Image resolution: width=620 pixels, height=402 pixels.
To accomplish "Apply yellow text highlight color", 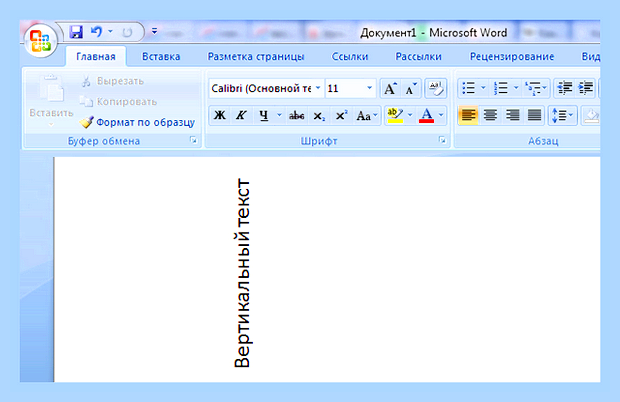I will pyautogui.click(x=395, y=115).
